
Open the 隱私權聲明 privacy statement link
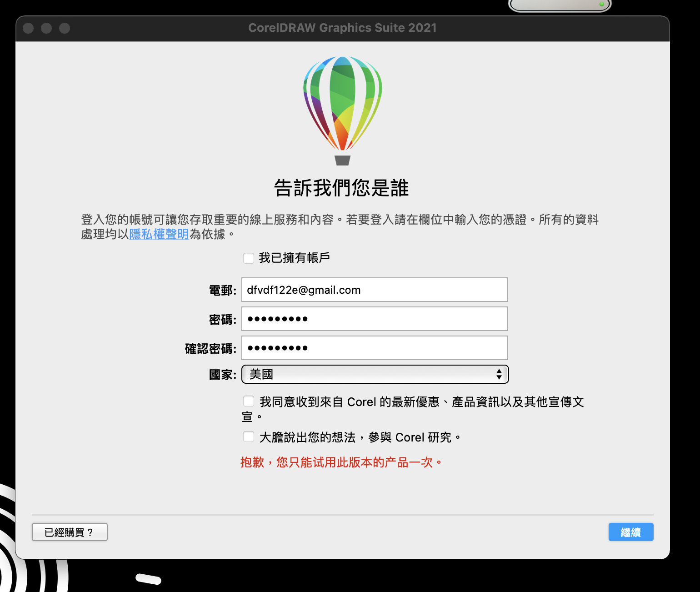coord(159,235)
